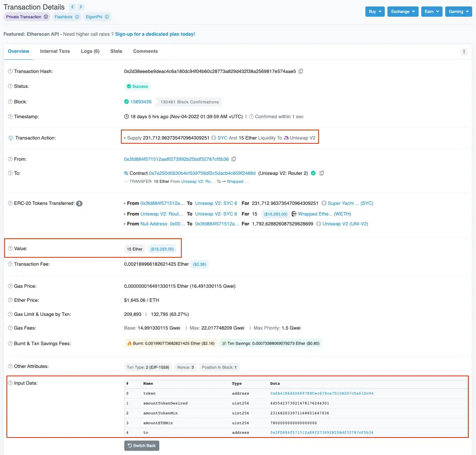This screenshot has height=455, width=476.
Task: Copy the Uniswap V2 Router contract address
Action: (x=322, y=173)
